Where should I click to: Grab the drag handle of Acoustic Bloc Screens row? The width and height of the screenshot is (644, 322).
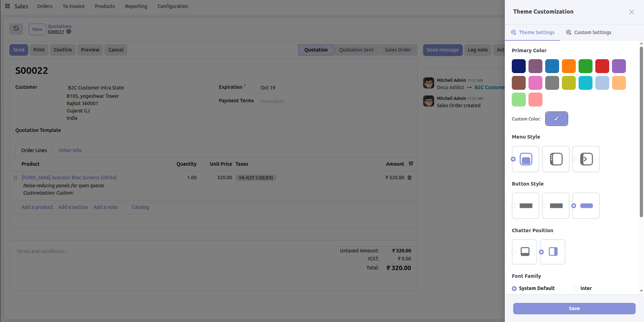(15, 178)
